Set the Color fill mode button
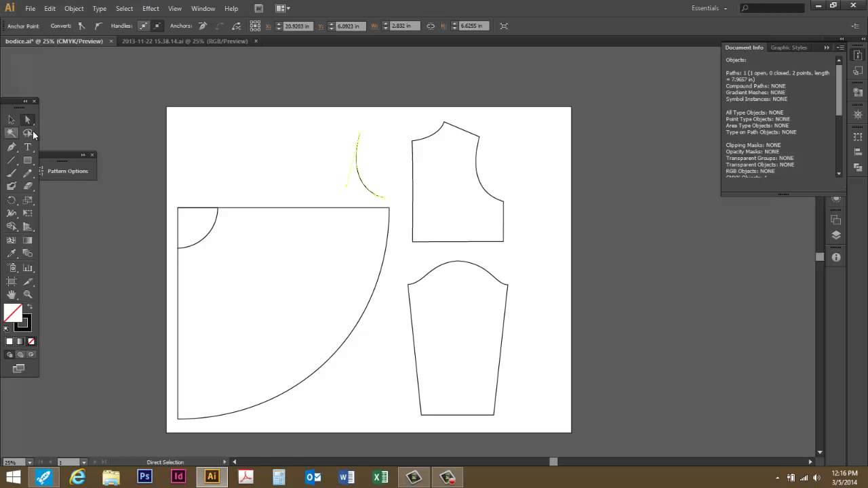The height and width of the screenshot is (488, 868). (9, 342)
